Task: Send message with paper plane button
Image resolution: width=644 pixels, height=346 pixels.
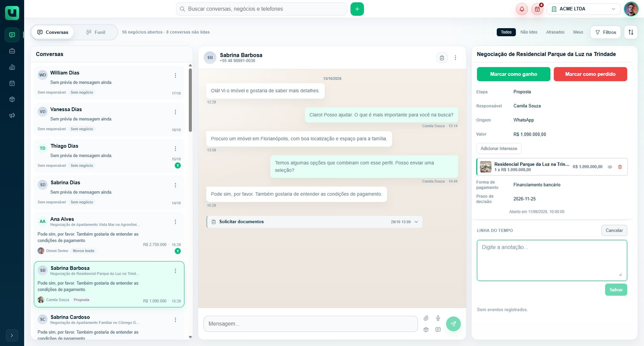Action: pyautogui.click(x=453, y=324)
